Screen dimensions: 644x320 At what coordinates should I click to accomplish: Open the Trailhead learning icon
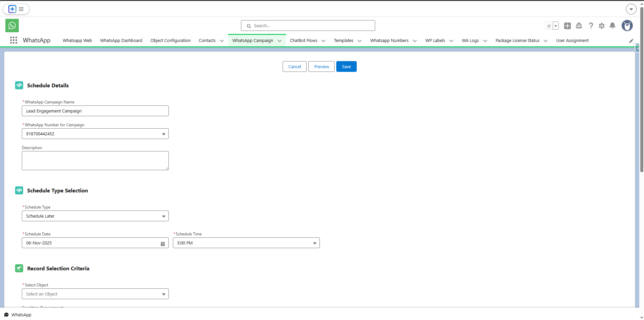(x=579, y=26)
